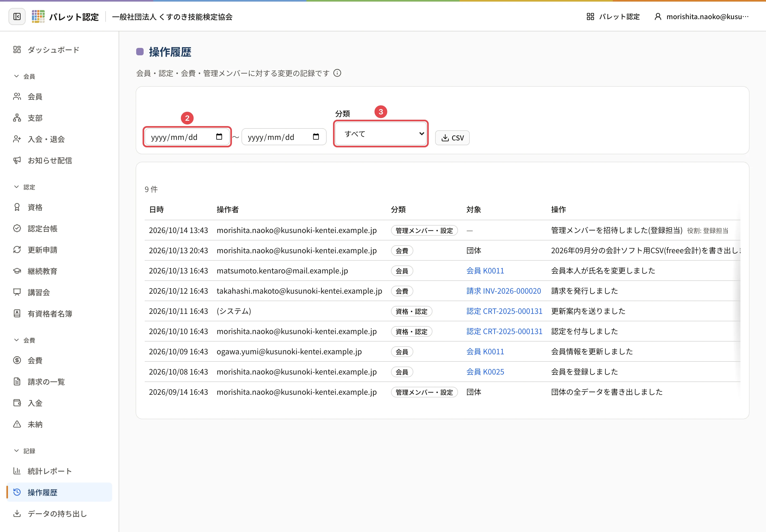Open the パレット認定 app switcher in header
Viewport: 766px width, 532px height.
tap(613, 17)
